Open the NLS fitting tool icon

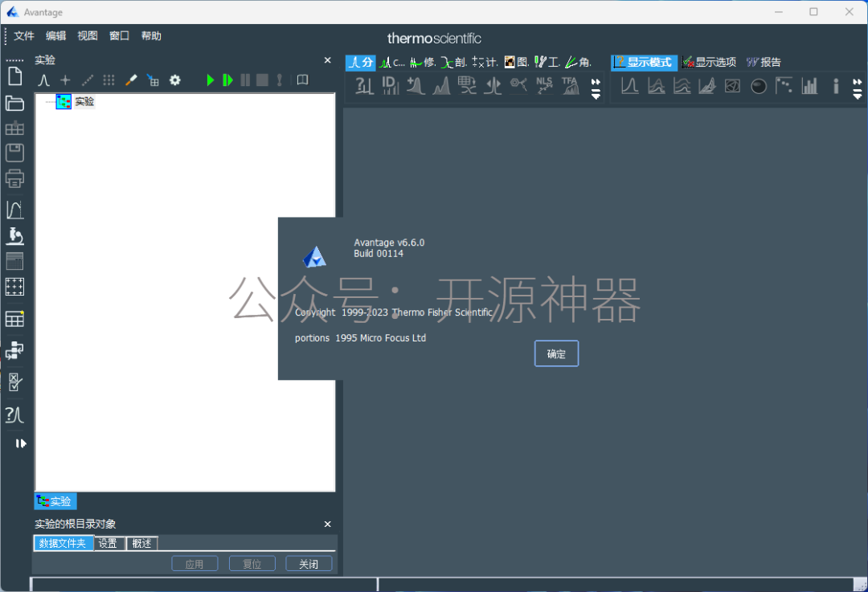point(544,86)
